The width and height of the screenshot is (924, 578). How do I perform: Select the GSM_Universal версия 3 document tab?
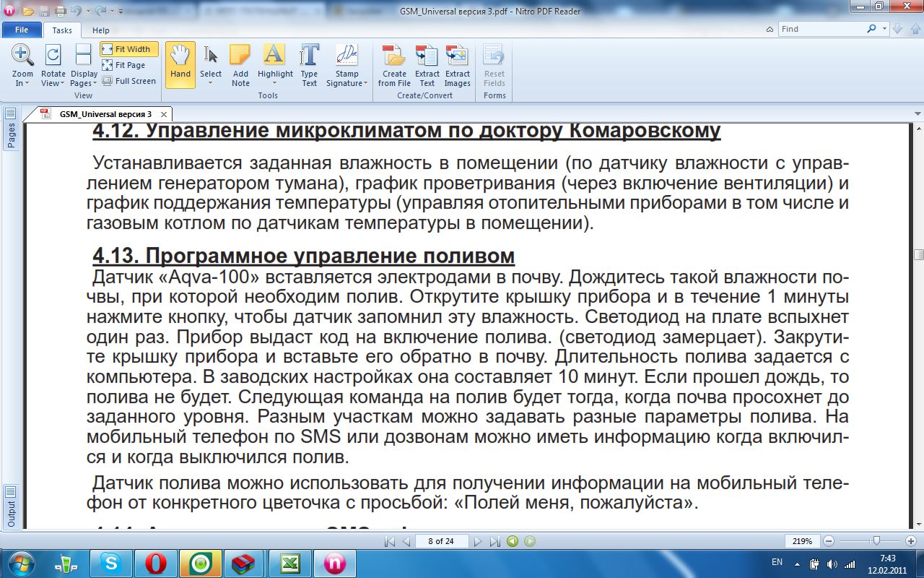pos(105,114)
